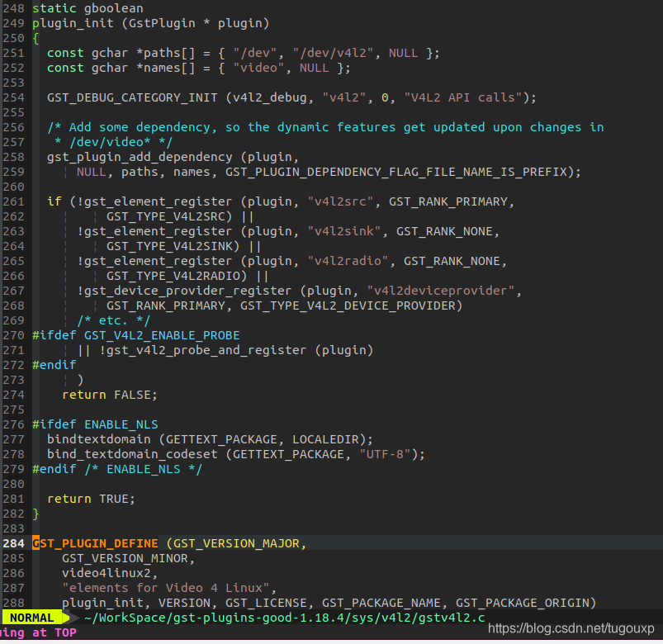The height and width of the screenshot is (644, 663).
Task: Click gst_device_provider_register call
Action: click(187, 291)
